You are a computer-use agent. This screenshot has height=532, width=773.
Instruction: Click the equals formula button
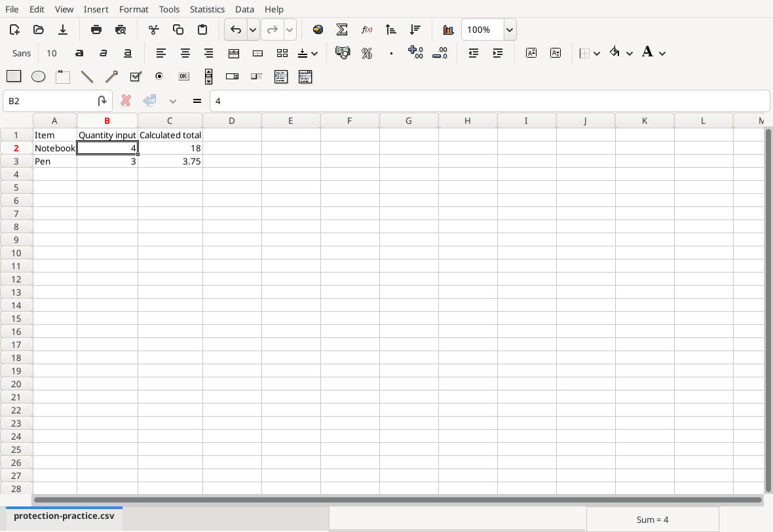click(x=197, y=101)
